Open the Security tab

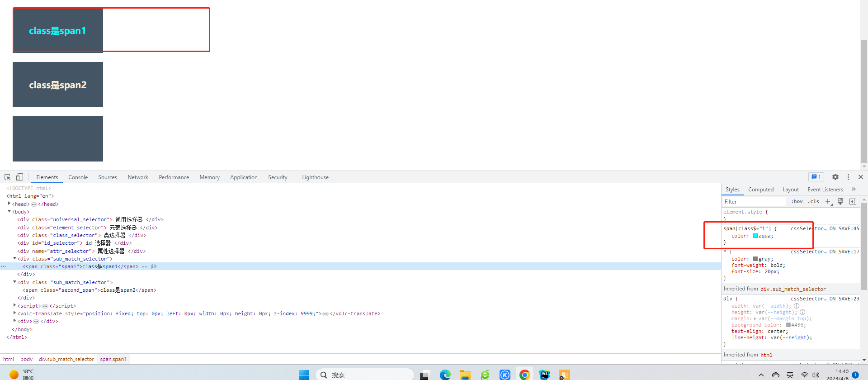pos(278,177)
